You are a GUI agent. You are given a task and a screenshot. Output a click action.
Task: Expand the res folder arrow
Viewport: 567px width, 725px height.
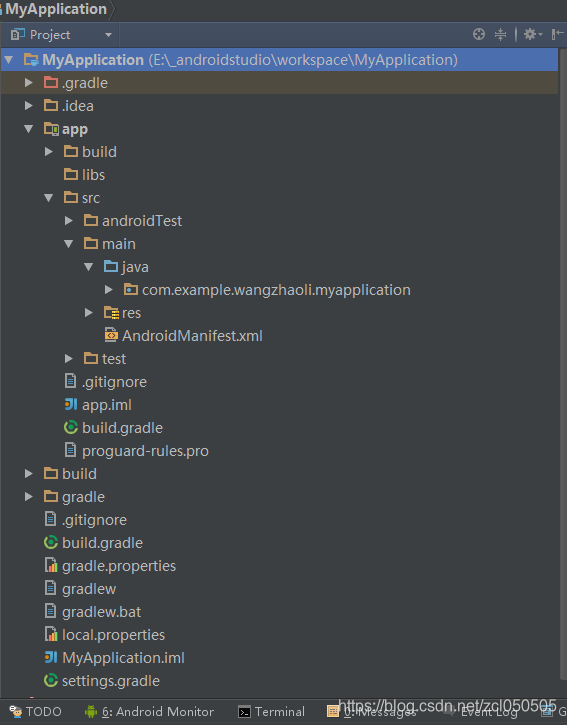[89, 313]
